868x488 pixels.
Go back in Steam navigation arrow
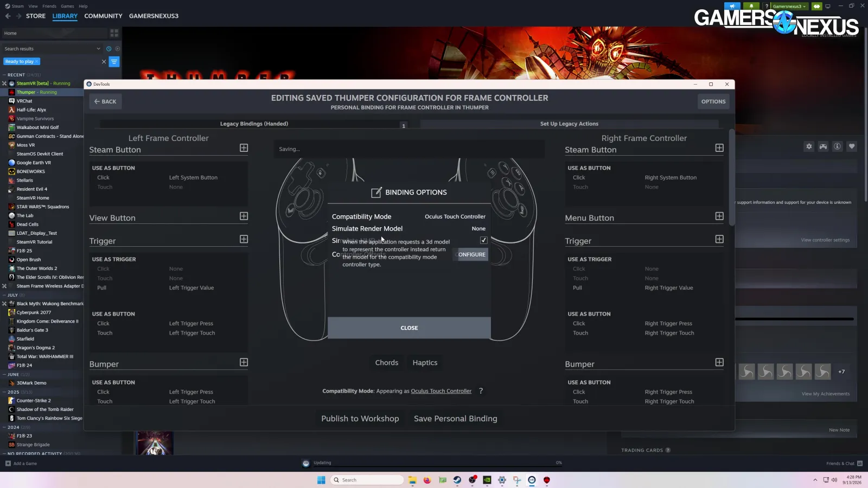point(8,16)
